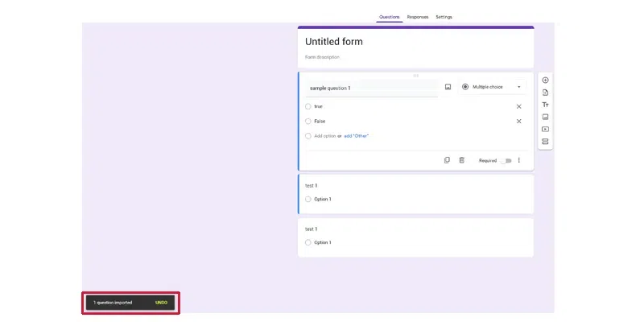Viewport: 644px width, 322px height.
Task: Add title and description via Tt icon
Action: coord(545,105)
